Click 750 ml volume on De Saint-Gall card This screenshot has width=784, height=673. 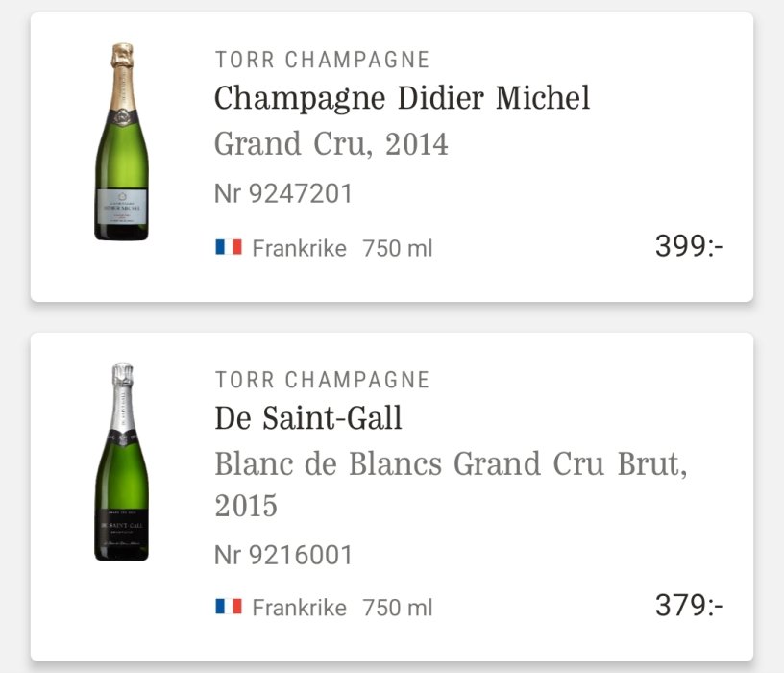coord(398,608)
